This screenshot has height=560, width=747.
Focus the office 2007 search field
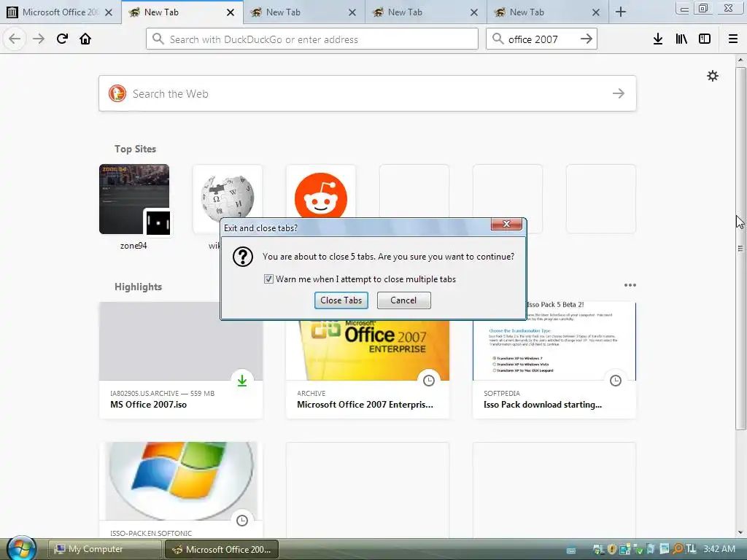tap(541, 39)
